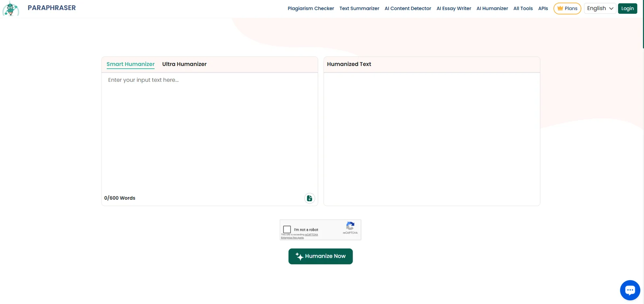Open the AI Essay Writer link
644x304 pixels.
[x=454, y=8]
